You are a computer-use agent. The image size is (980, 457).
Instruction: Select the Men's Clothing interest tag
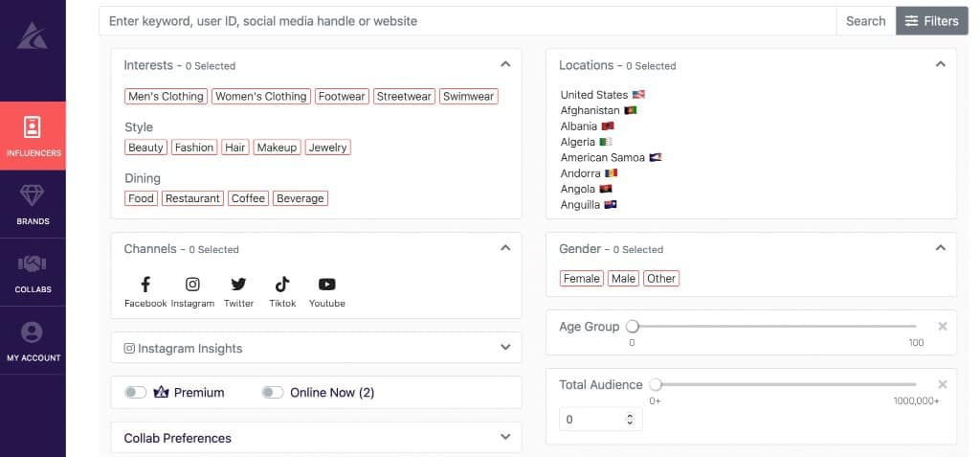[x=166, y=97]
